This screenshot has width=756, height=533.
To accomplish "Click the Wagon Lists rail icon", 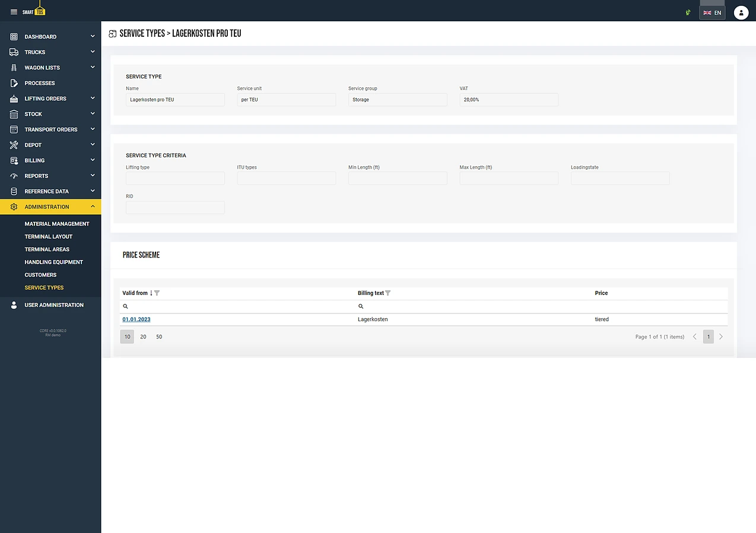I will tap(14, 68).
